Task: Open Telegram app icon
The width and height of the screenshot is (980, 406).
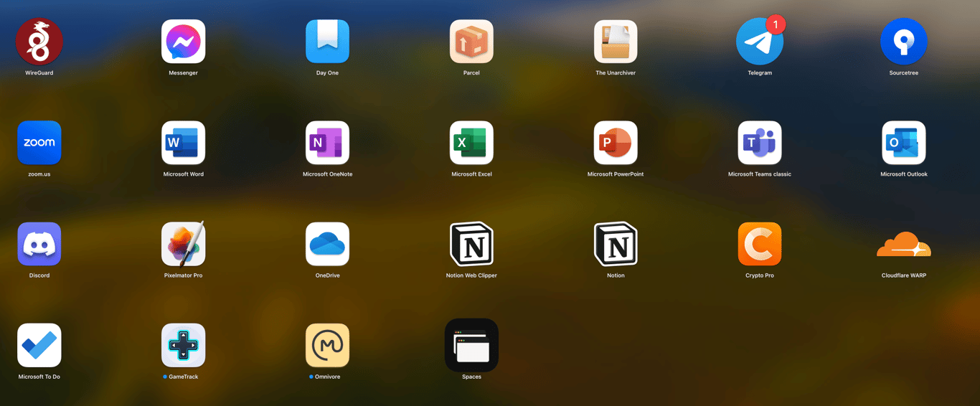Action: (760, 42)
